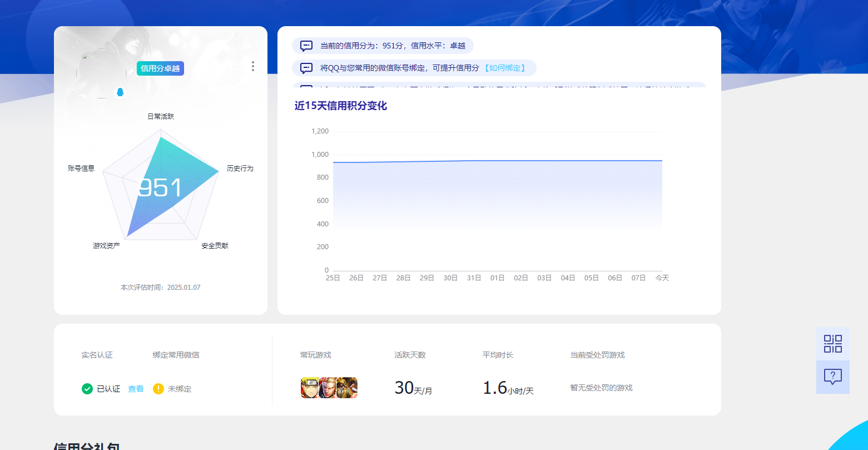The image size is (868, 450).
Task: Open the QR code side button
Action: pos(832,343)
